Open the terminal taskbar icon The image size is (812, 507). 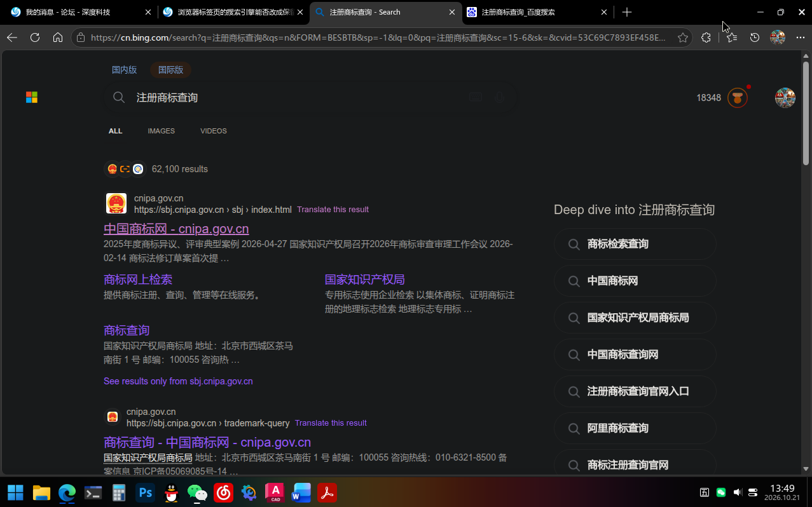[93, 492]
